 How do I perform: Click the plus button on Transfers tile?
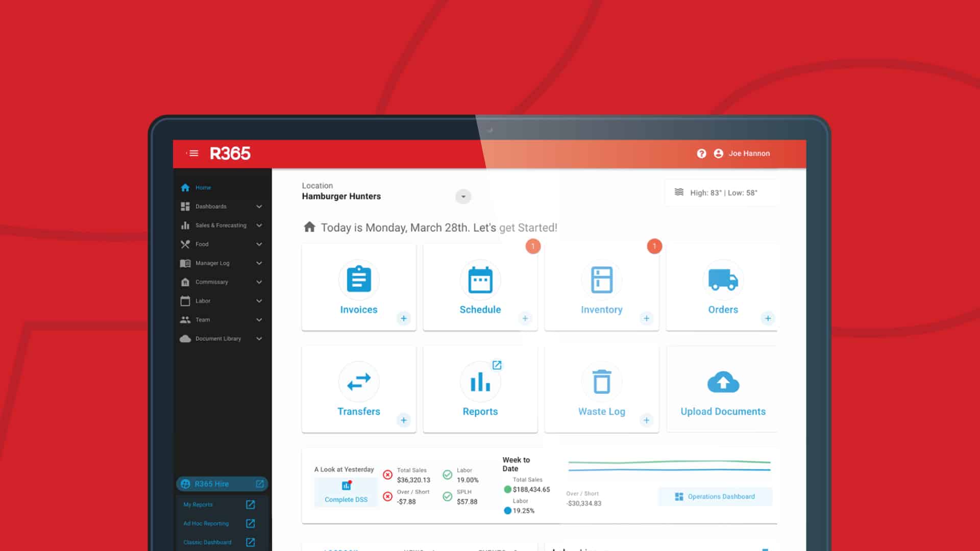click(404, 420)
